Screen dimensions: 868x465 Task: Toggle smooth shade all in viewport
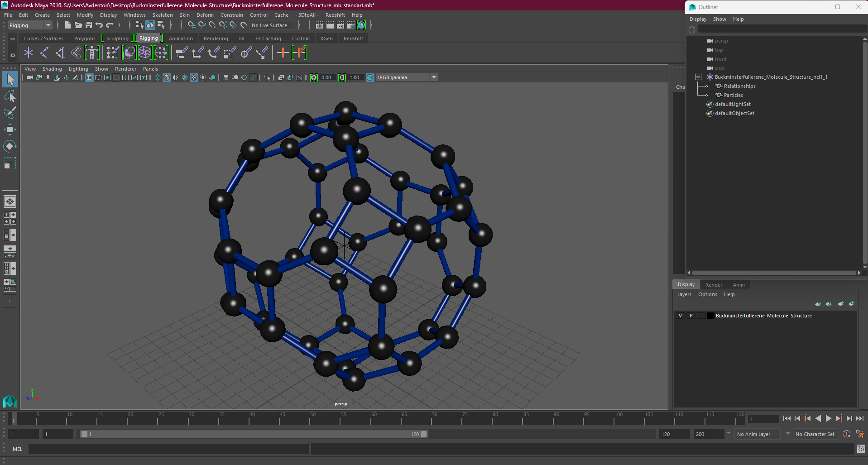click(167, 77)
